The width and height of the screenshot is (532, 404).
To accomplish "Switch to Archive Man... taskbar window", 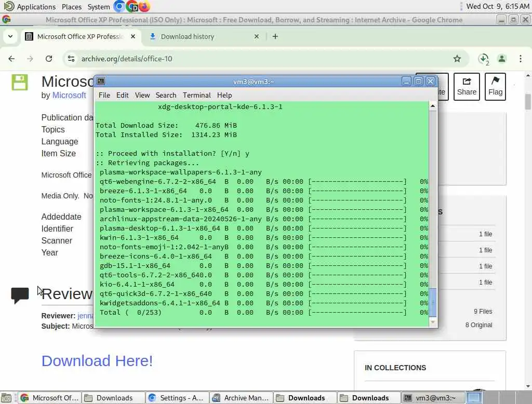I will click(241, 398).
